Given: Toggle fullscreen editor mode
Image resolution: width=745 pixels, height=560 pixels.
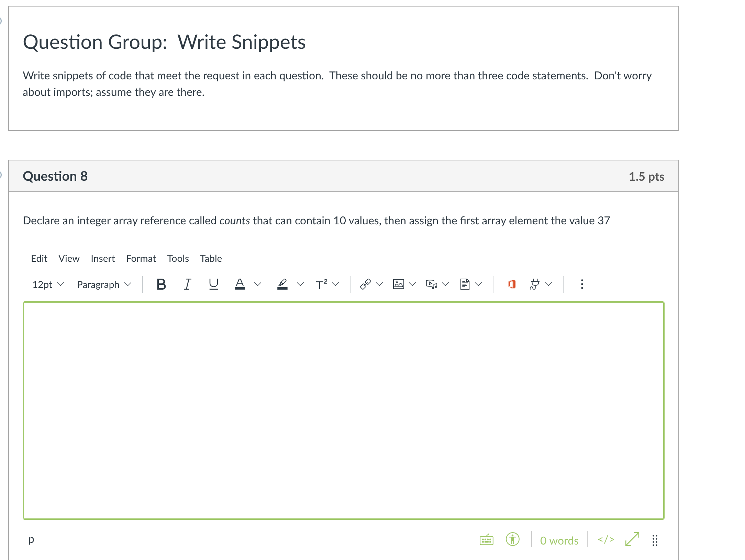Looking at the screenshot, I should point(632,540).
